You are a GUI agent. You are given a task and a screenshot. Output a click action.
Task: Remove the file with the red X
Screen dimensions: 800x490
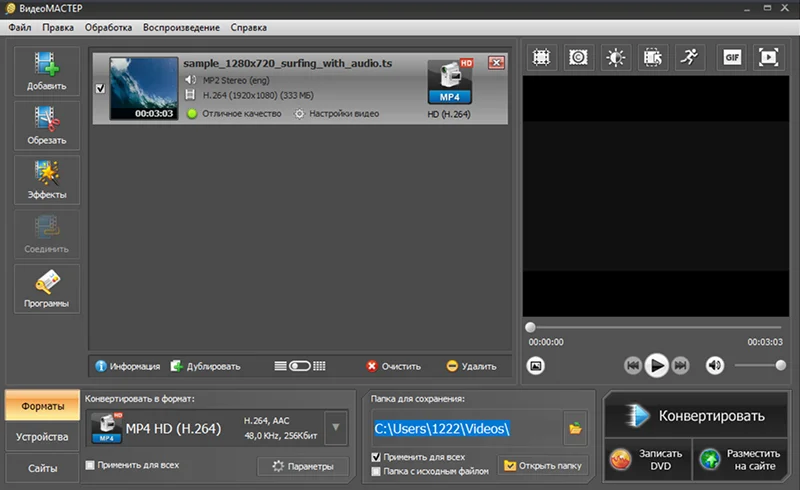(x=496, y=63)
